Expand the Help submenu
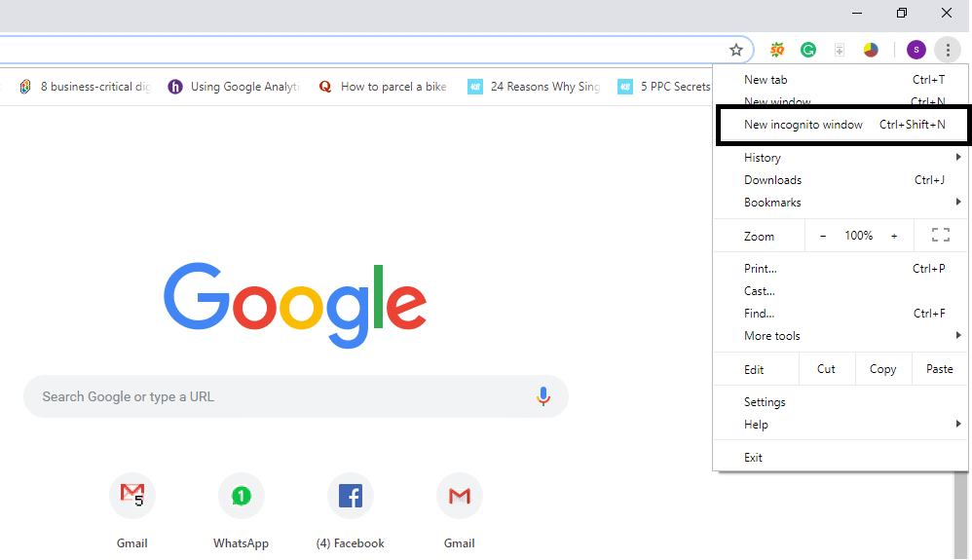 click(841, 425)
